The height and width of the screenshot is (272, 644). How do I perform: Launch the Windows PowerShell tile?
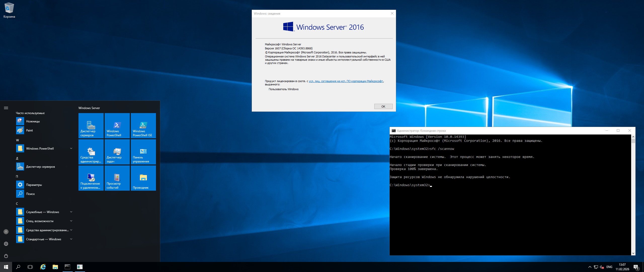pos(117,125)
